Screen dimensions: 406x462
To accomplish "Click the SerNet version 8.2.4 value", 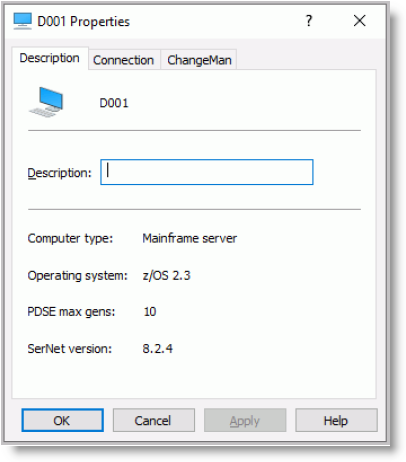I will point(158,349).
